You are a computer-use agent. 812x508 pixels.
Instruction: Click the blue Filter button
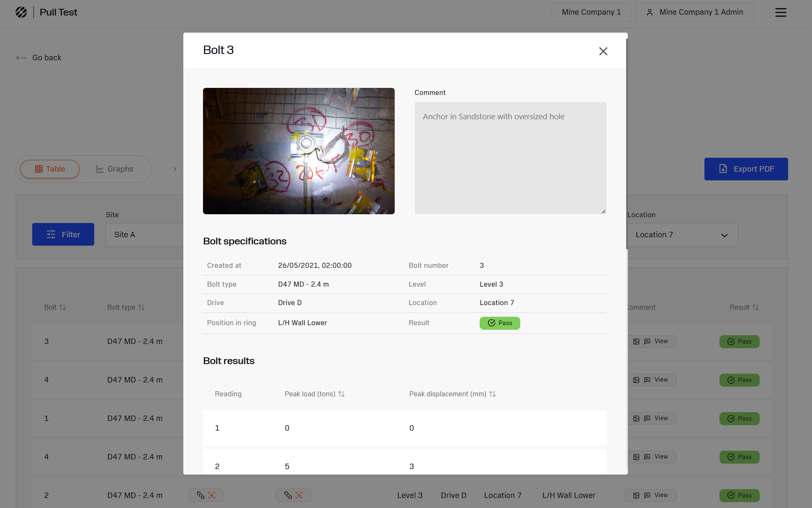click(63, 234)
